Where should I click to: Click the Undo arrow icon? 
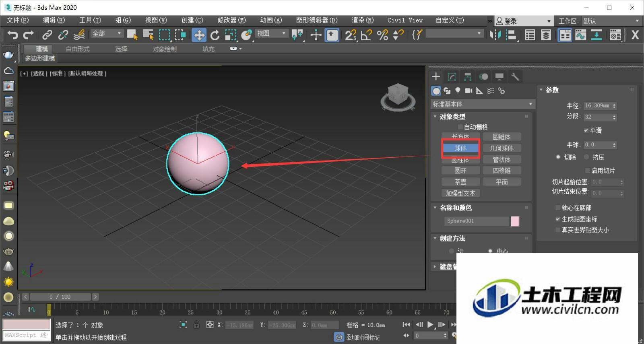tap(12, 35)
